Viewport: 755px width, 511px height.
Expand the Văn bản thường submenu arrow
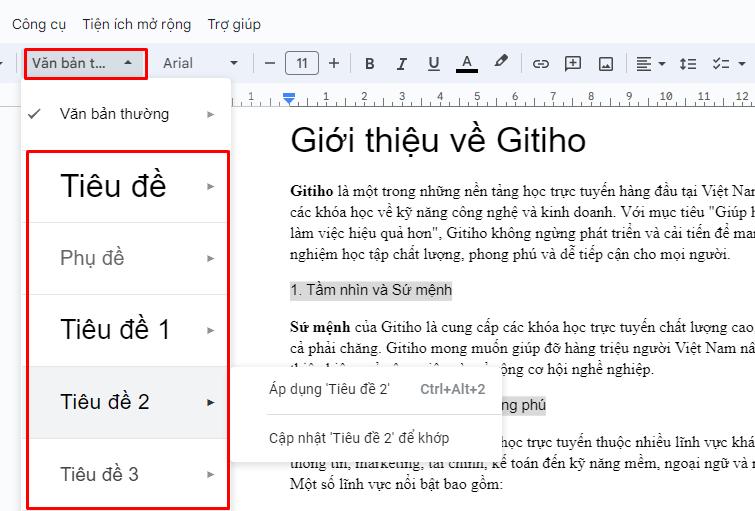tap(210, 114)
